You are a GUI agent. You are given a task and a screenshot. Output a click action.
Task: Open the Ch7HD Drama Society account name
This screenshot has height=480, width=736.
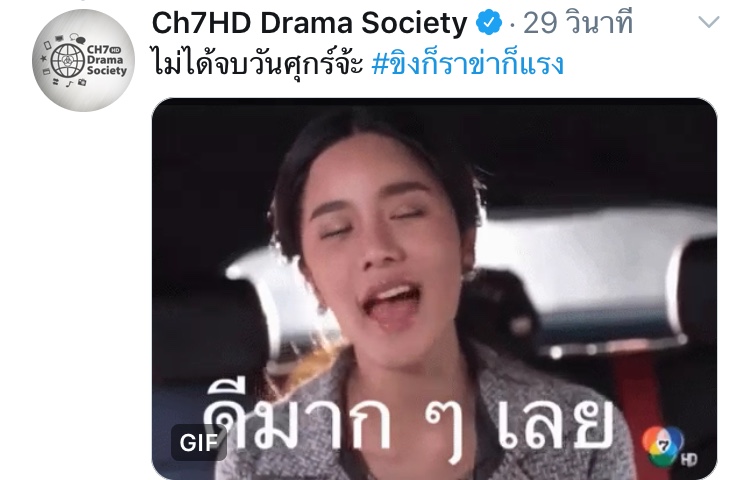click(x=309, y=22)
